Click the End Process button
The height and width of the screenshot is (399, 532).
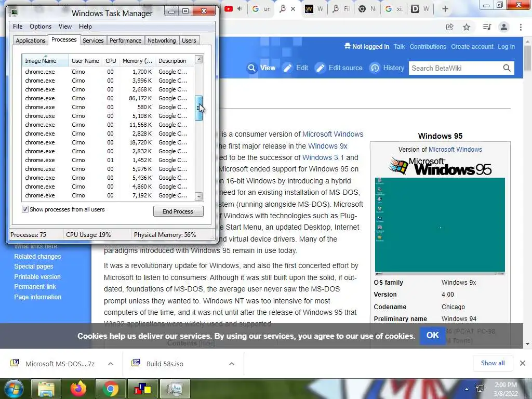[x=178, y=211]
